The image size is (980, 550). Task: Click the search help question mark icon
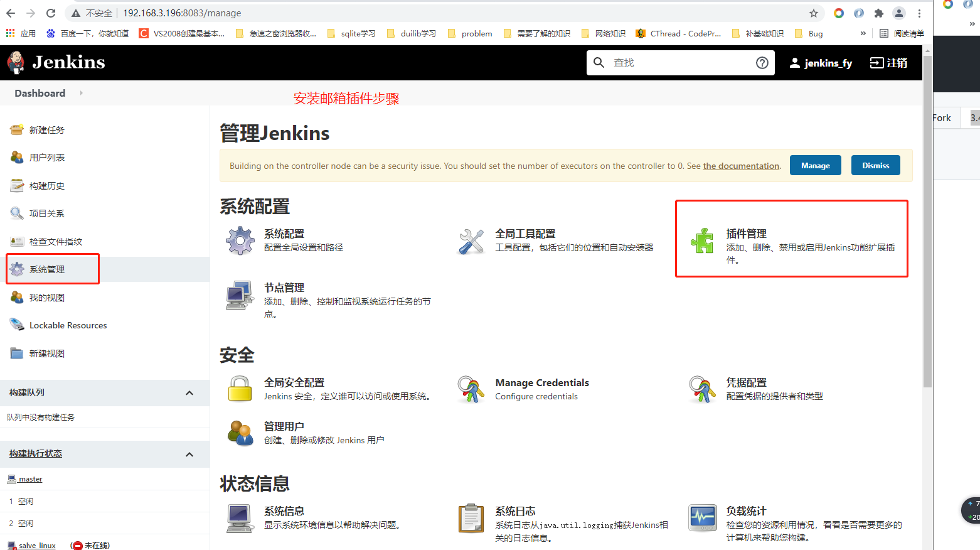(762, 63)
